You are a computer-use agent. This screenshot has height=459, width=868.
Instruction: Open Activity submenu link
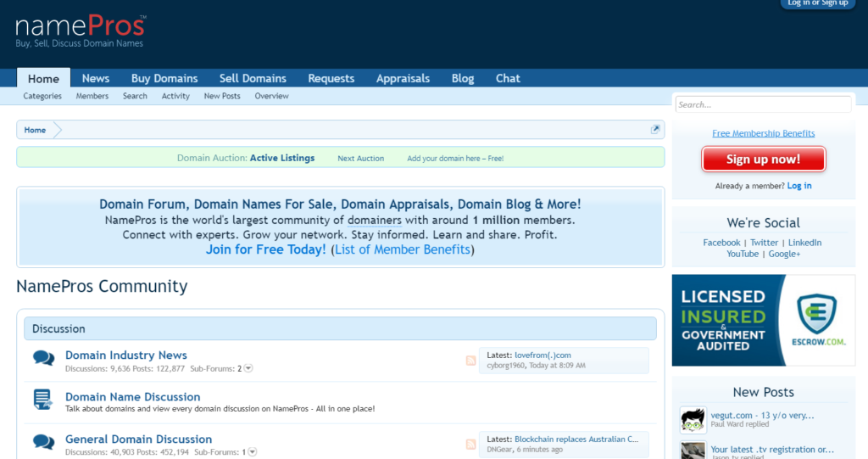[175, 96]
